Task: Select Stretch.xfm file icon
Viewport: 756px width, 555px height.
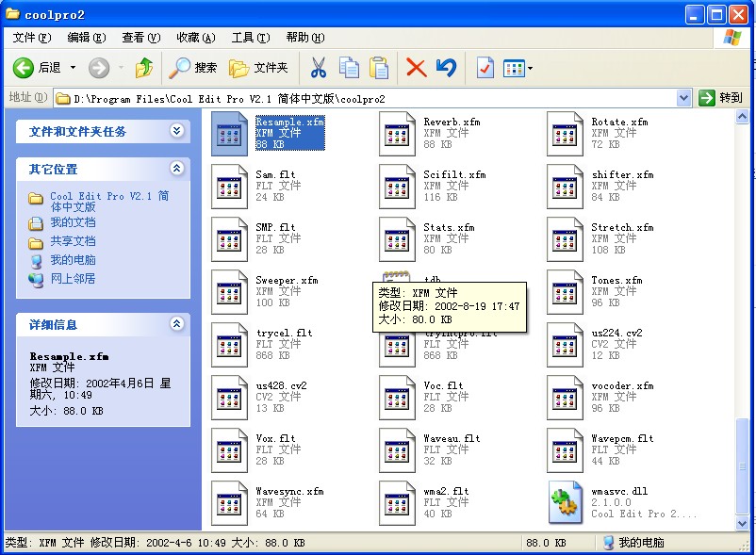Action: tap(565, 239)
